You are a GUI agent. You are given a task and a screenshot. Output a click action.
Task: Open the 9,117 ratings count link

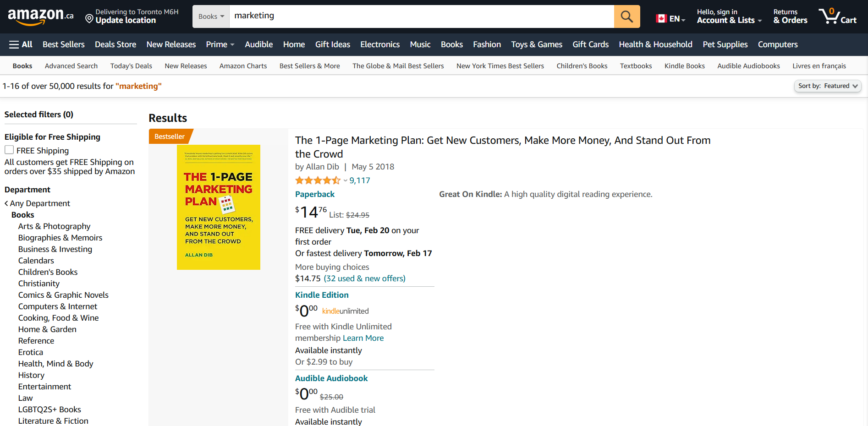click(x=360, y=180)
